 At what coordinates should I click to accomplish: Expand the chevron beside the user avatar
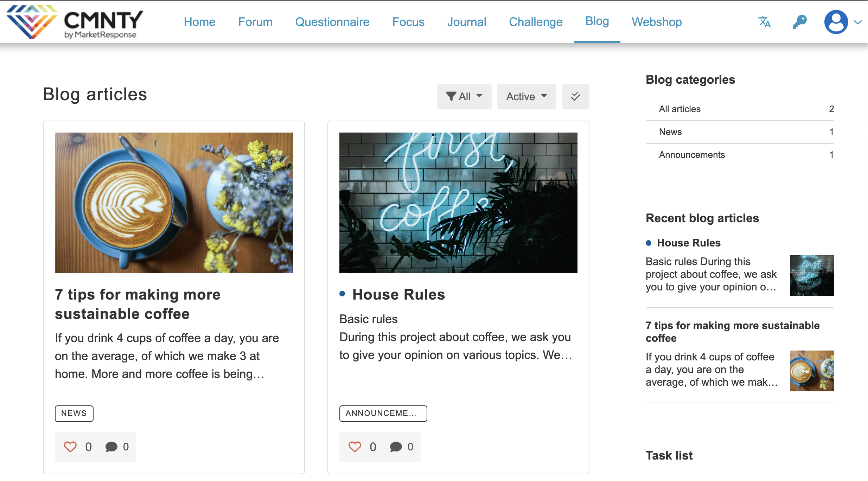pos(858,23)
